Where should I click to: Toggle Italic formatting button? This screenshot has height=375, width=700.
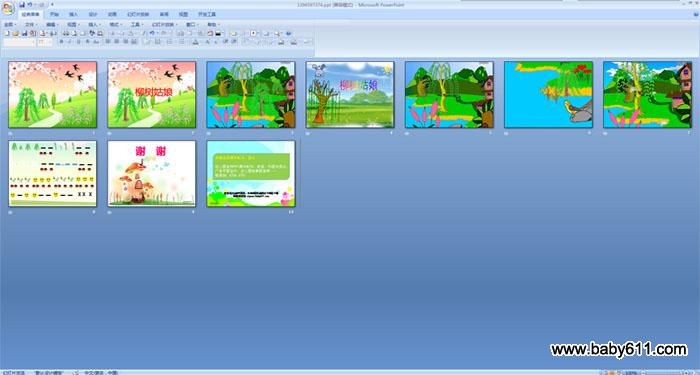click(70, 42)
